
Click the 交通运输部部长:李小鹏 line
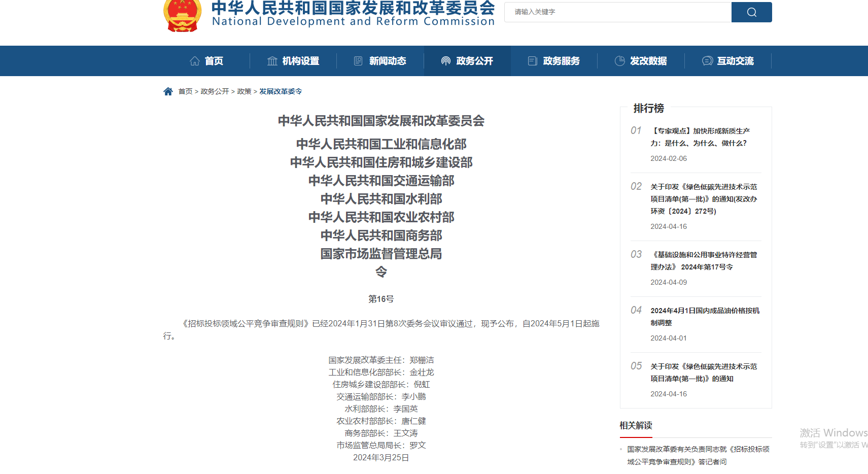click(x=381, y=396)
